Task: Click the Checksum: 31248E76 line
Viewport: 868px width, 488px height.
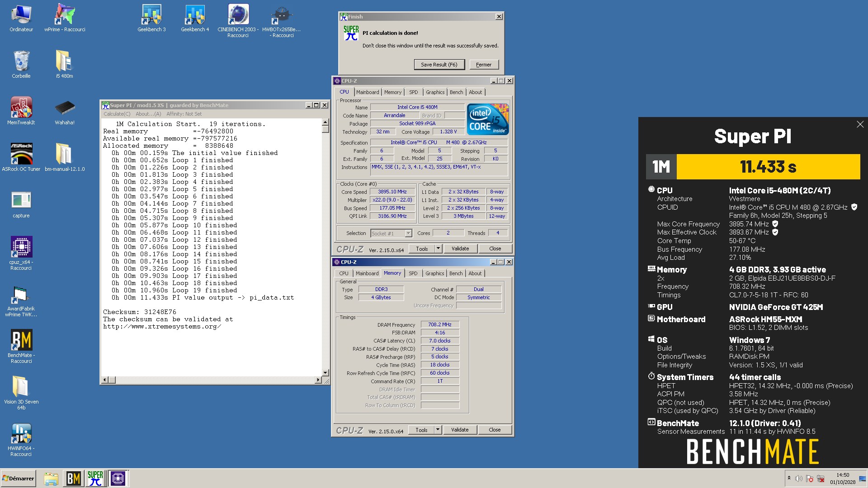Action: tap(140, 312)
